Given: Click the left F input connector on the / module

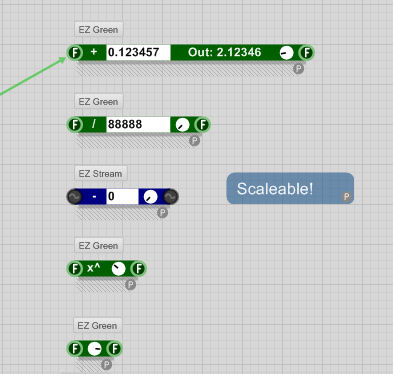Looking at the screenshot, I should (x=75, y=125).
